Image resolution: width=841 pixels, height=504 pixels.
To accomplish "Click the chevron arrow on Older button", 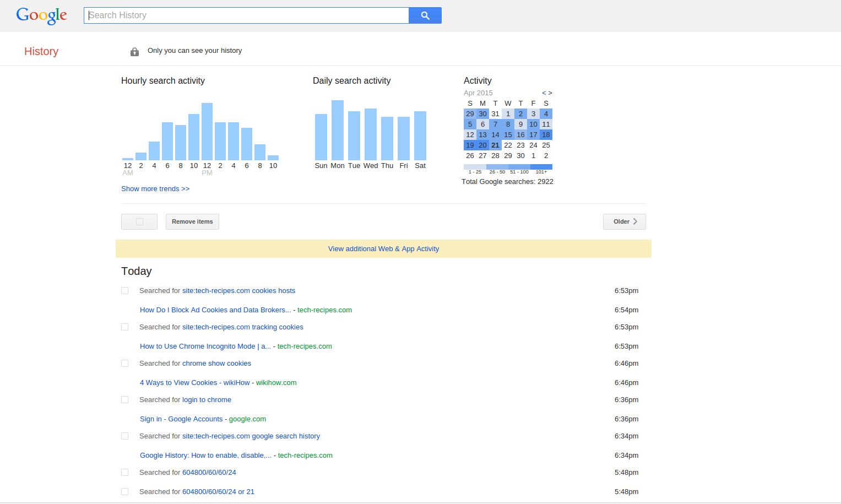I will click(636, 221).
